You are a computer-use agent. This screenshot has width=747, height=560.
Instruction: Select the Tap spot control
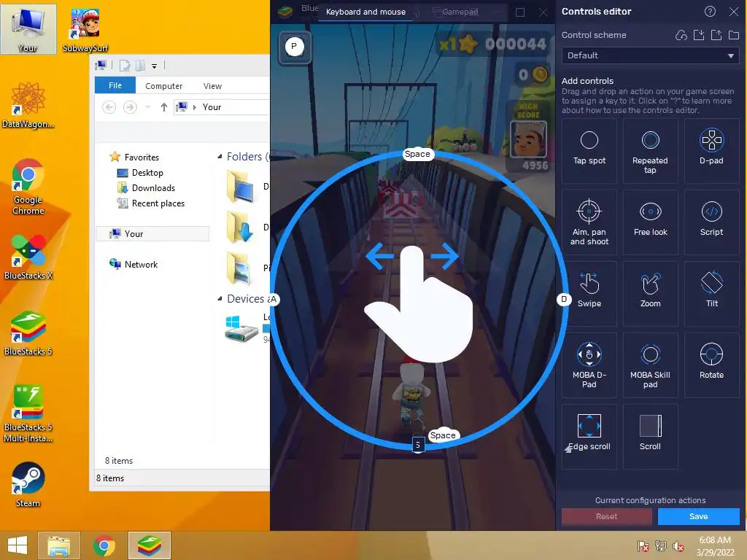click(589, 150)
